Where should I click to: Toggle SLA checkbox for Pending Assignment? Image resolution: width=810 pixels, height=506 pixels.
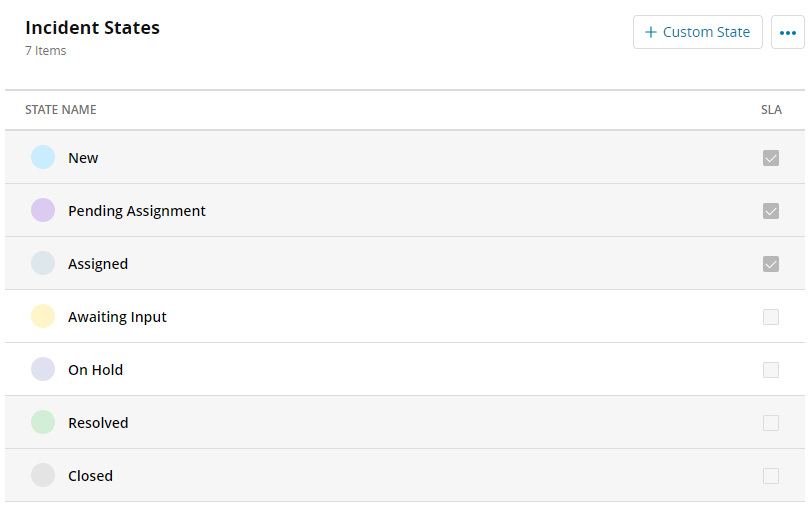point(770,211)
